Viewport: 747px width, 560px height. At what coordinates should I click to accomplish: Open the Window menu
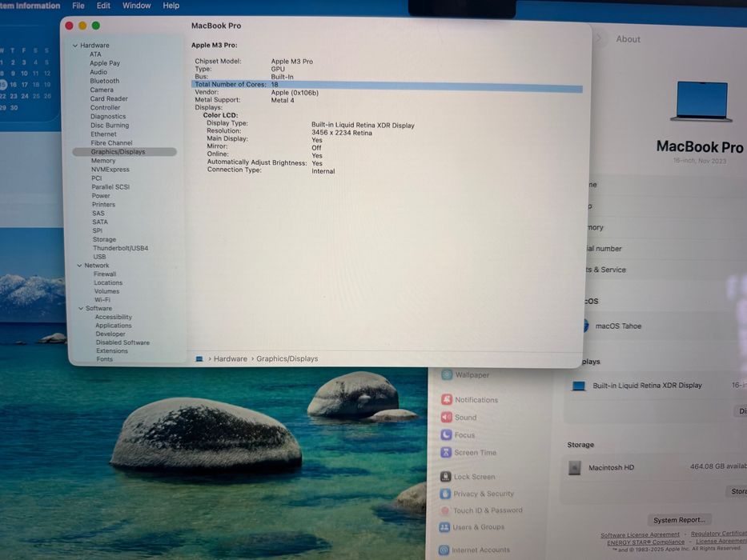point(136,6)
